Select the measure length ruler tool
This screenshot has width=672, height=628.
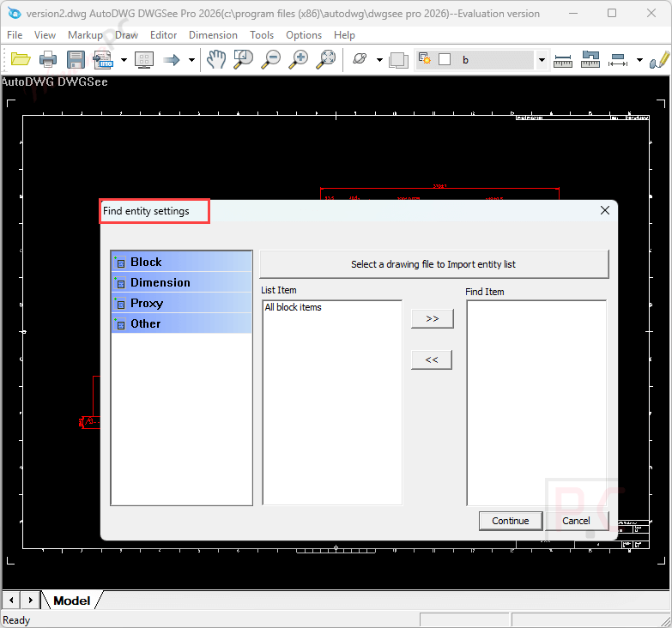pyautogui.click(x=563, y=60)
